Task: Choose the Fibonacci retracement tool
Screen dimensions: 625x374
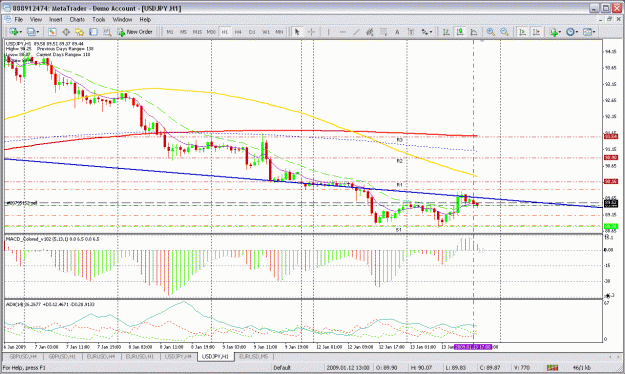Action: tap(383, 32)
